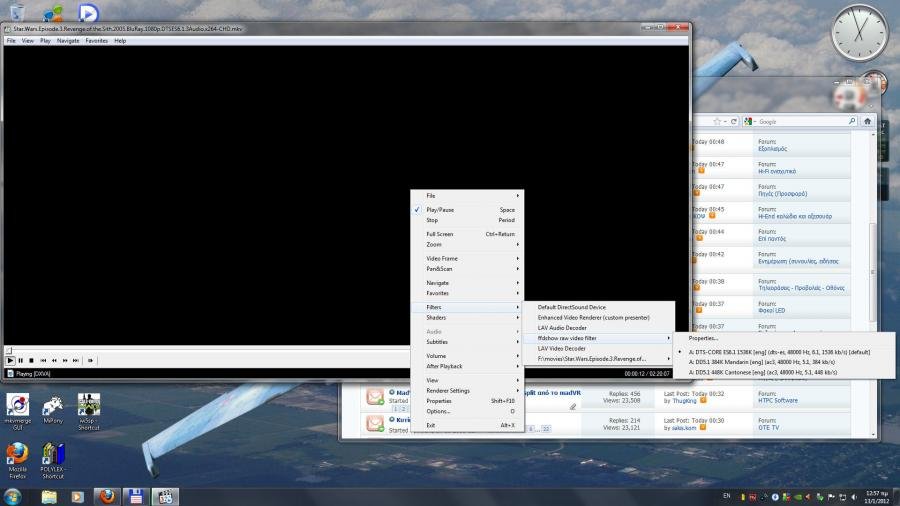Image resolution: width=900 pixels, height=506 pixels.
Task: Switch to Firefox via taskbar button
Action: 107,497
